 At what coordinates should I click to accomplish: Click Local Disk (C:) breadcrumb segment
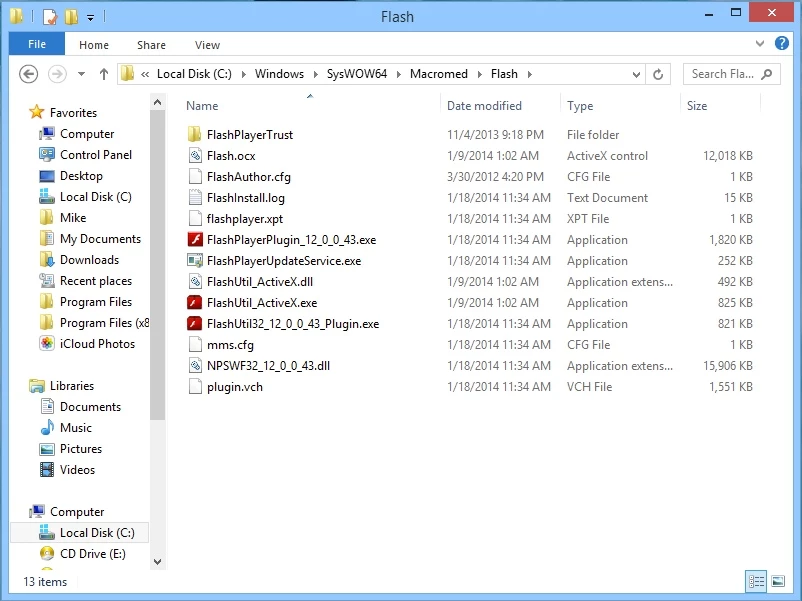tap(194, 74)
